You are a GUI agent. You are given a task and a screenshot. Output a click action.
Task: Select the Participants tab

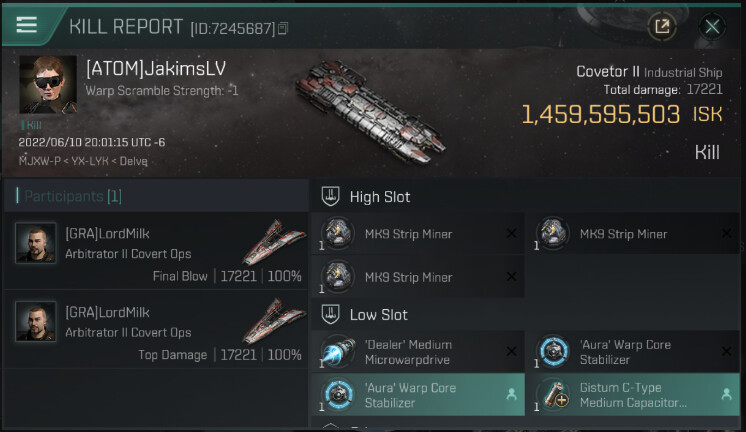tap(70, 196)
